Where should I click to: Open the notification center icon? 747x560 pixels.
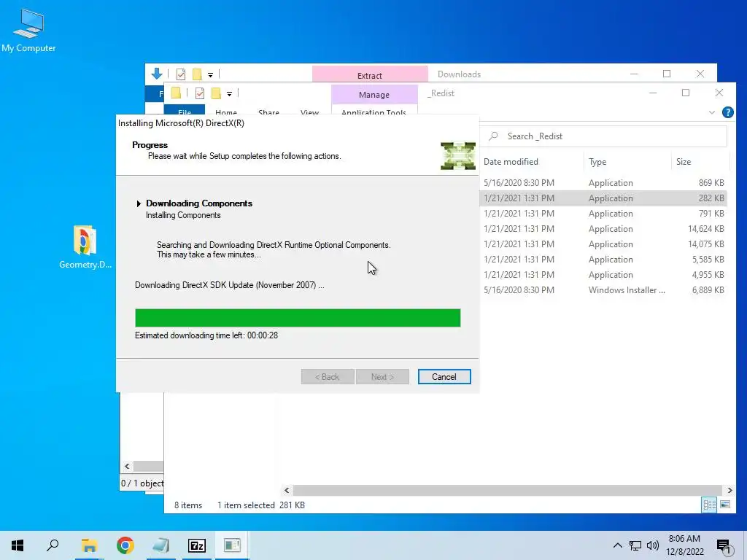pos(724,546)
